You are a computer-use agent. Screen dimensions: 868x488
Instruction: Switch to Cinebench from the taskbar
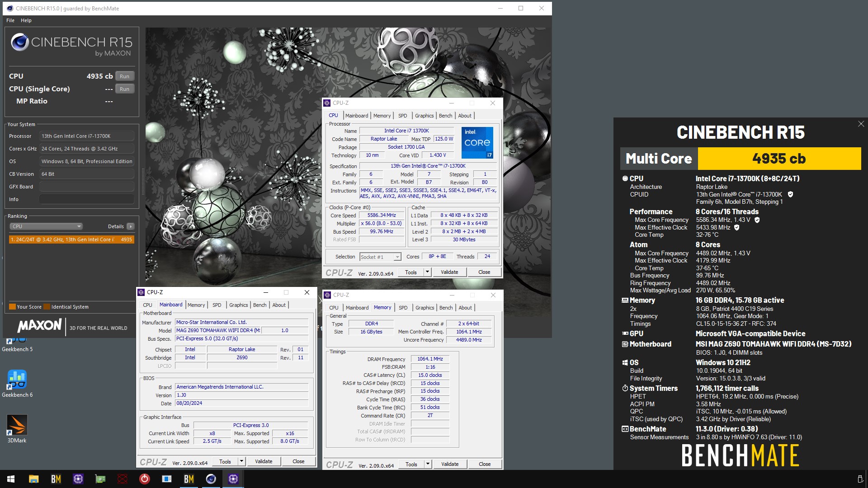click(211, 479)
